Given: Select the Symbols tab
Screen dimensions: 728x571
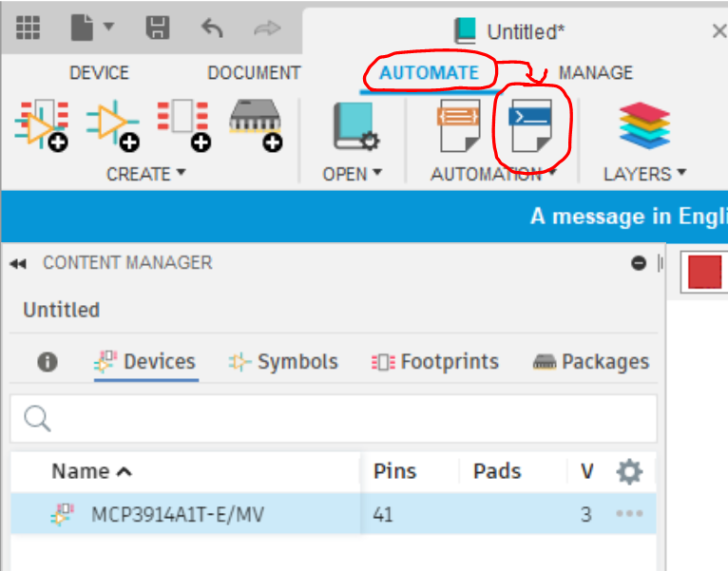Looking at the screenshot, I should (283, 362).
